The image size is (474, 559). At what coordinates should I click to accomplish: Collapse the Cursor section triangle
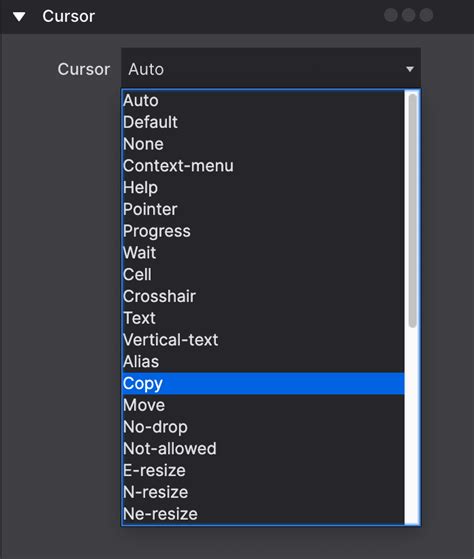tap(19, 16)
